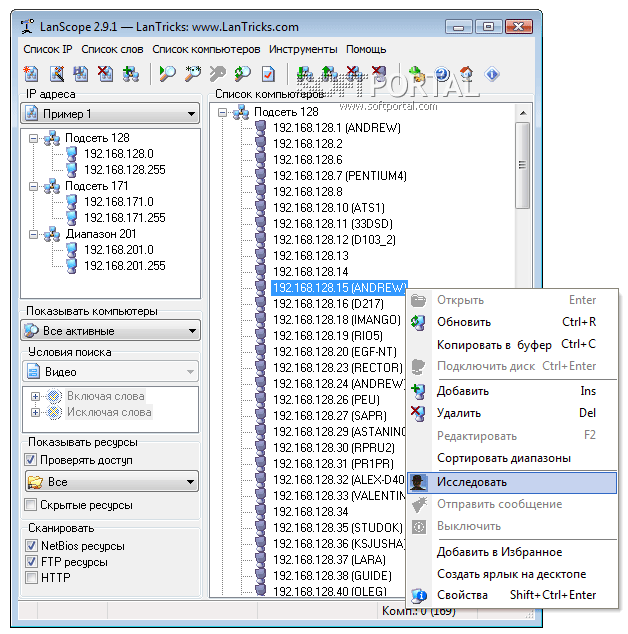Collapse the Диапазон 201 tree node
Viewport: 628px width, 634px height.
tap(34, 235)
